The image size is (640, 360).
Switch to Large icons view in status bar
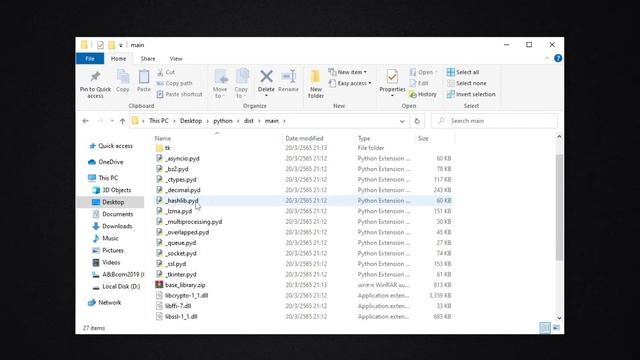[x=556, y=328]
